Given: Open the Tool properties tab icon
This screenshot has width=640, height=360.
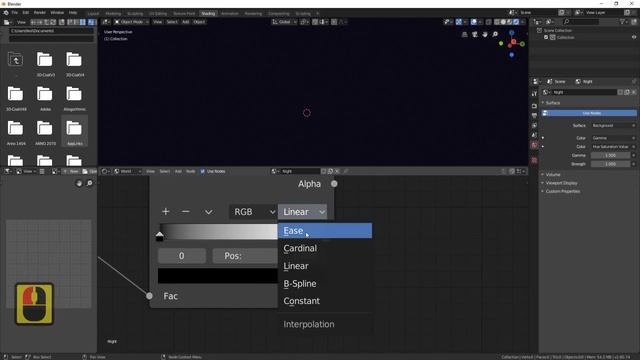Looking at the screenshot, I should pyautogui.click(x=534, y=94).
